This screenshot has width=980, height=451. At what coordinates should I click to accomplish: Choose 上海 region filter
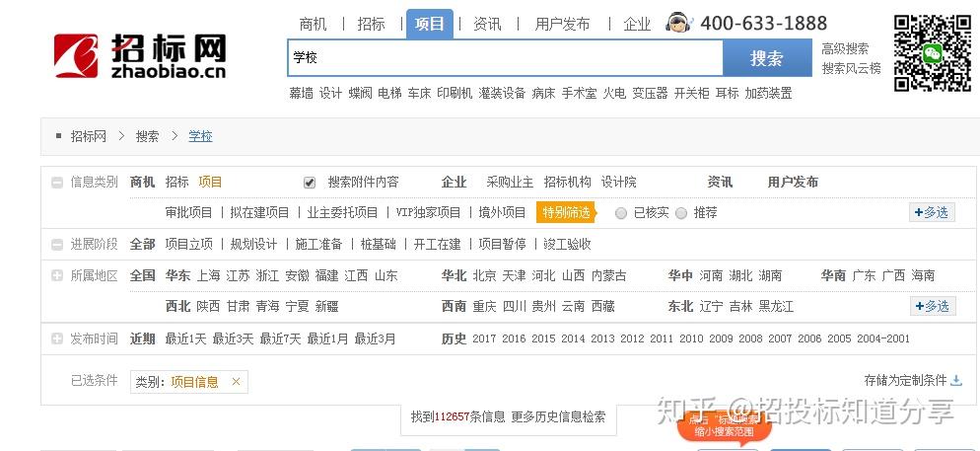pos(209,276)
